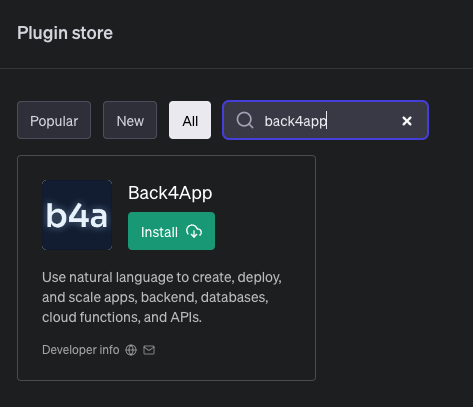Click the Back4App description paragraph

162,297
